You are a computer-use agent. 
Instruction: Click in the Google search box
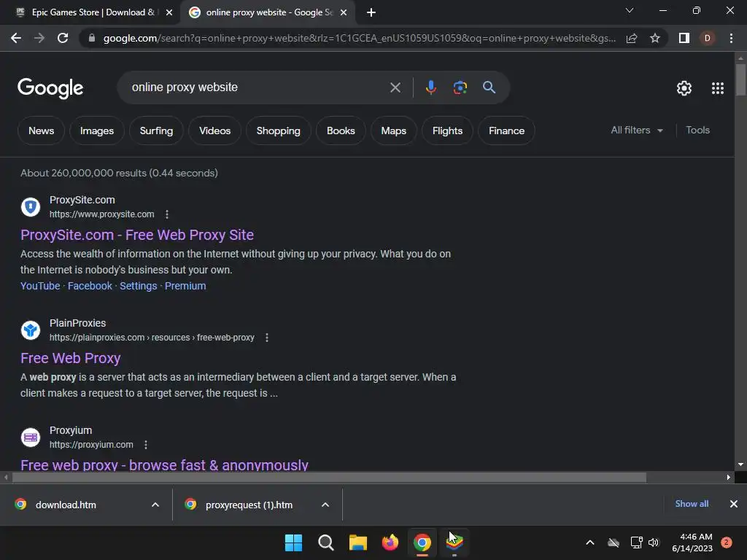click(258, 87)
